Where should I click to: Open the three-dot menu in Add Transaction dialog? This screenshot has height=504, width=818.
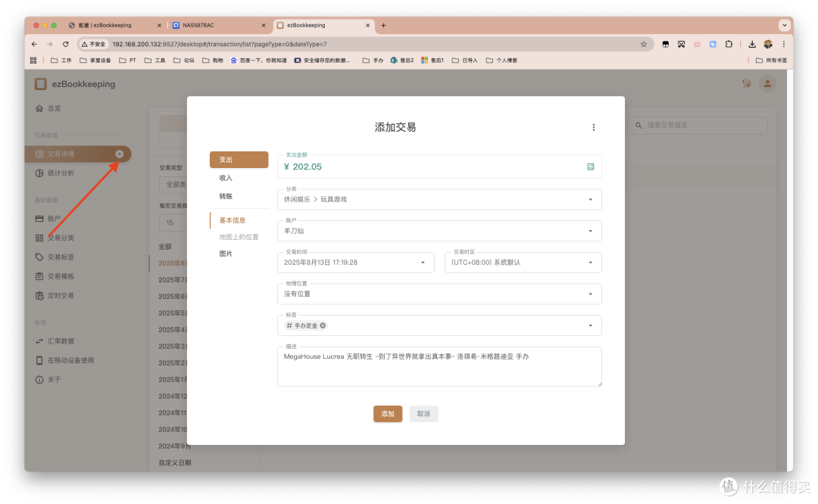pyautogui.click(x=593, y=127)
